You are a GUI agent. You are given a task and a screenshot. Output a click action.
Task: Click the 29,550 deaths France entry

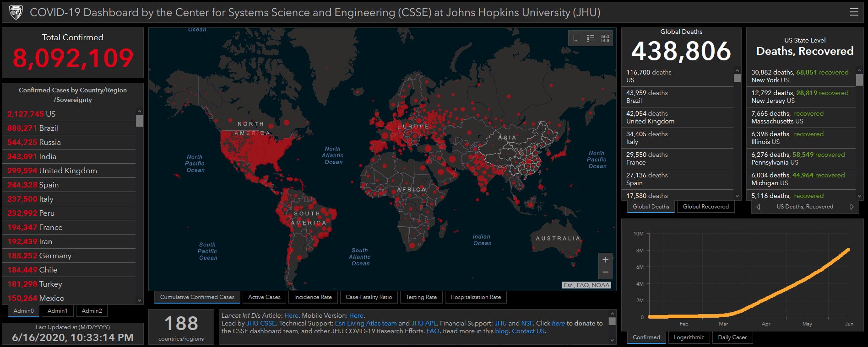pyautogui.click(x=678, y=159)
